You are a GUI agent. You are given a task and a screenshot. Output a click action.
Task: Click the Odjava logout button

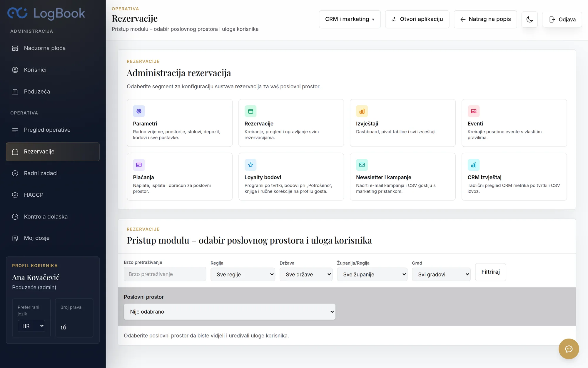tap(562, 19)
